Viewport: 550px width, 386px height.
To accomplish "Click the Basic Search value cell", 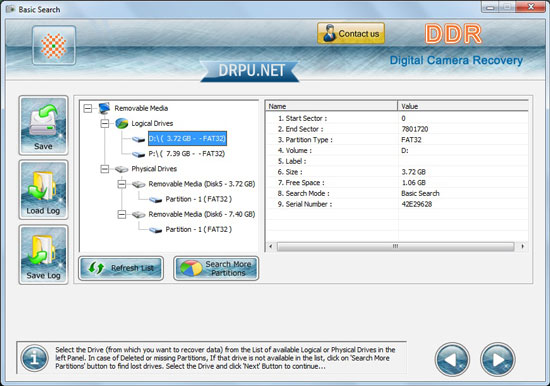I will click(x=420, y=193).
